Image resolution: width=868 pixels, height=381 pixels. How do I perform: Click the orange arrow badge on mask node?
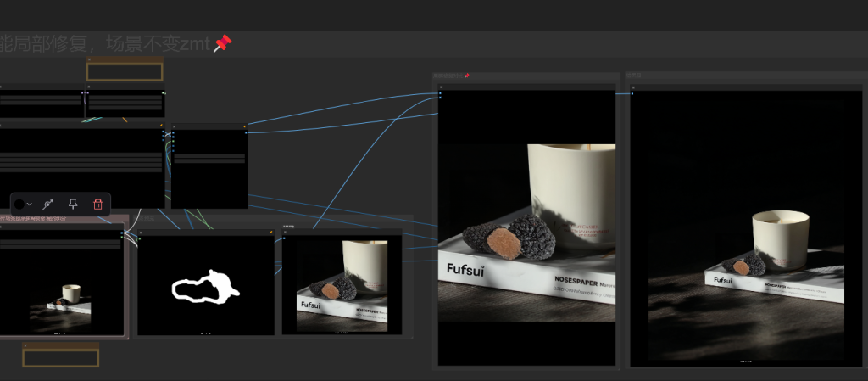coord(270,230)
